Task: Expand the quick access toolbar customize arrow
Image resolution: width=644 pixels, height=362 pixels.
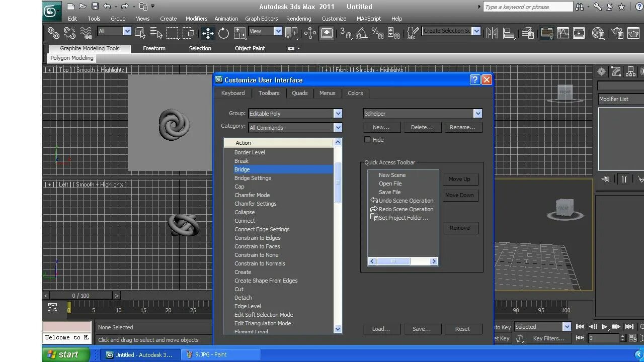Action: point(153,7)
